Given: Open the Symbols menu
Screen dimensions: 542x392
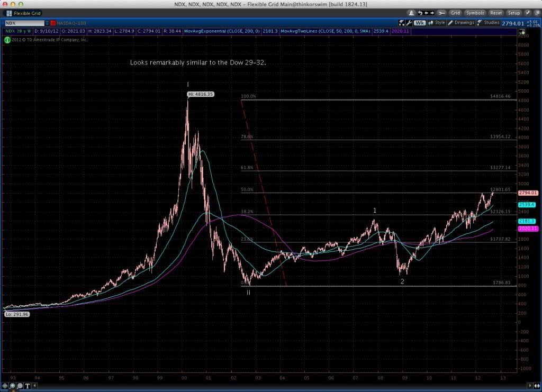Looking at the screenshot, I should (475, 13).
